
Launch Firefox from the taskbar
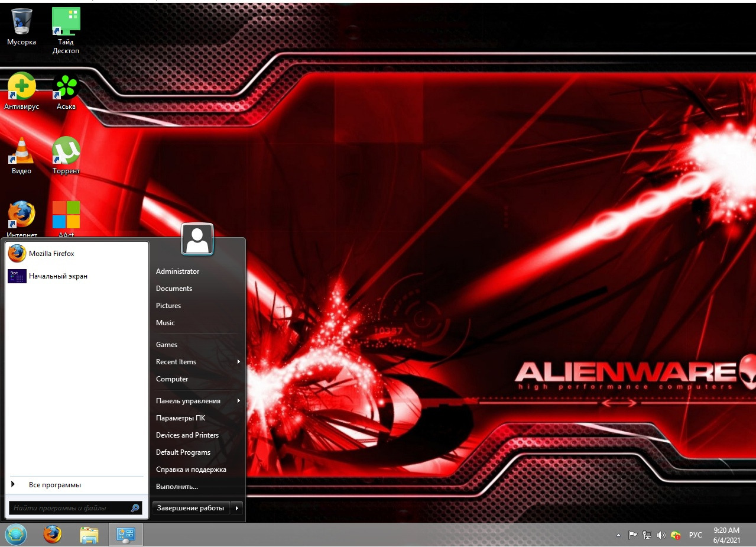[53, 535]
